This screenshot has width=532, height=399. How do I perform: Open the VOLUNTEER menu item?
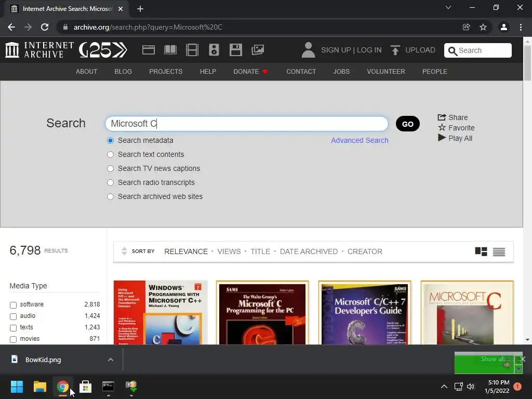pyautogui.click(x=386, y=72)
